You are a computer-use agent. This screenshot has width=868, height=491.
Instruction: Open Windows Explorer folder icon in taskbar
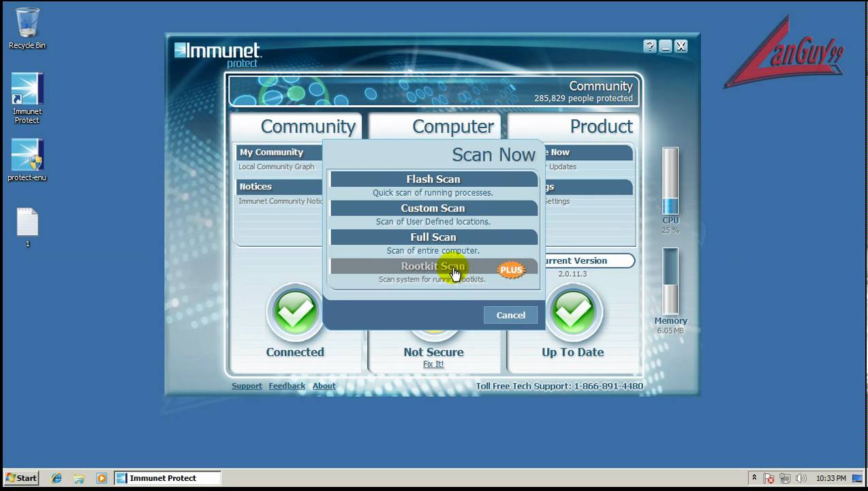pos(79,478)
